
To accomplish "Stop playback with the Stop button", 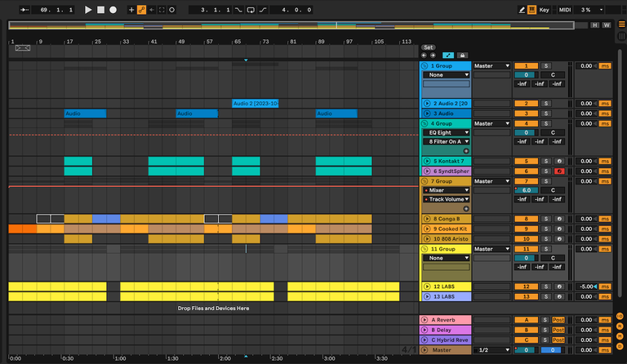I will click(100, 10).
